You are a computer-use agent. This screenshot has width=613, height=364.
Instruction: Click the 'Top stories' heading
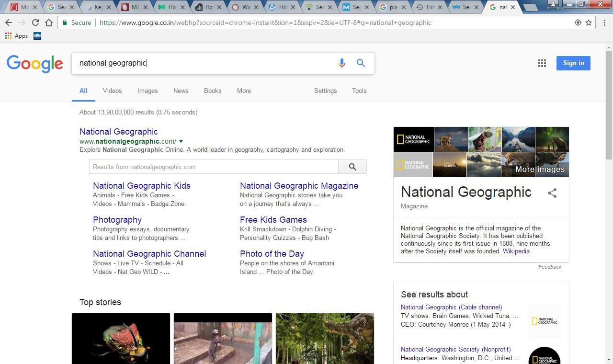pyautogui.click(x=100, y=302)
